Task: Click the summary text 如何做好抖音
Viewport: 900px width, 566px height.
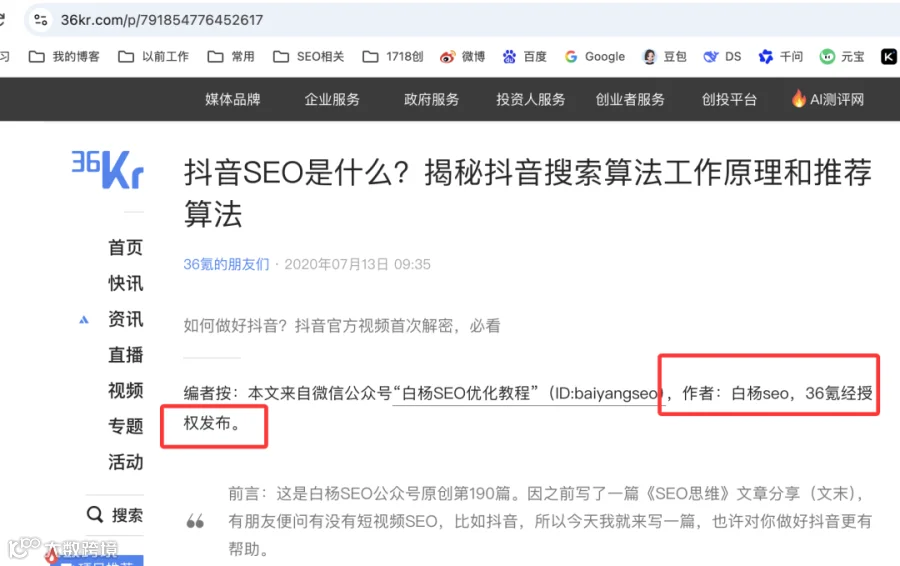Action: (x=342, y=326)
